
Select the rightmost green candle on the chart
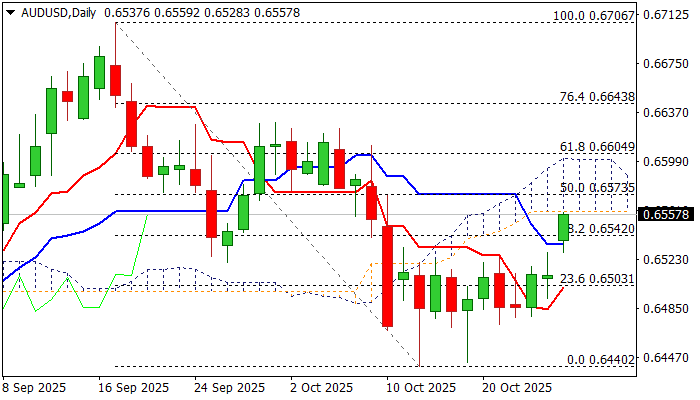pos(563,227)
